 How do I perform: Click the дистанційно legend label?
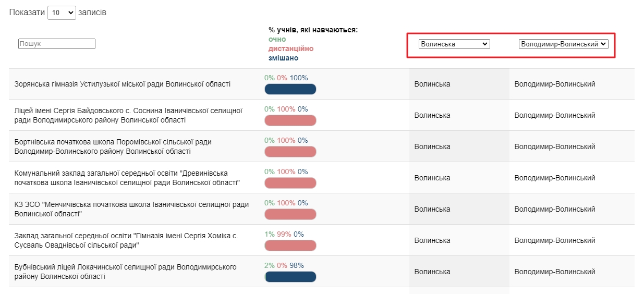click(x=291, y=48)
